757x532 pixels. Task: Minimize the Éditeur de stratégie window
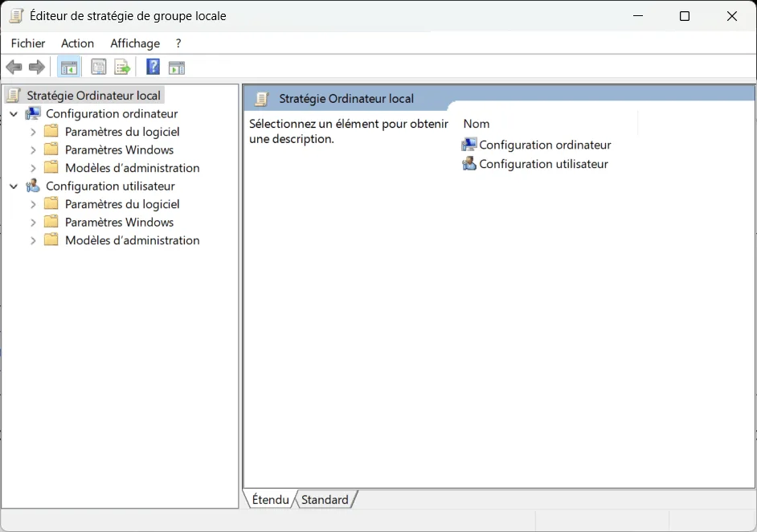tap(638, 16)
